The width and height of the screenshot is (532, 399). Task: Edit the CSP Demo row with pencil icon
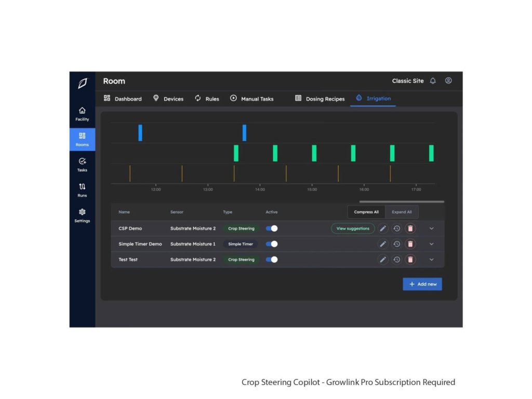click(383, 229)
